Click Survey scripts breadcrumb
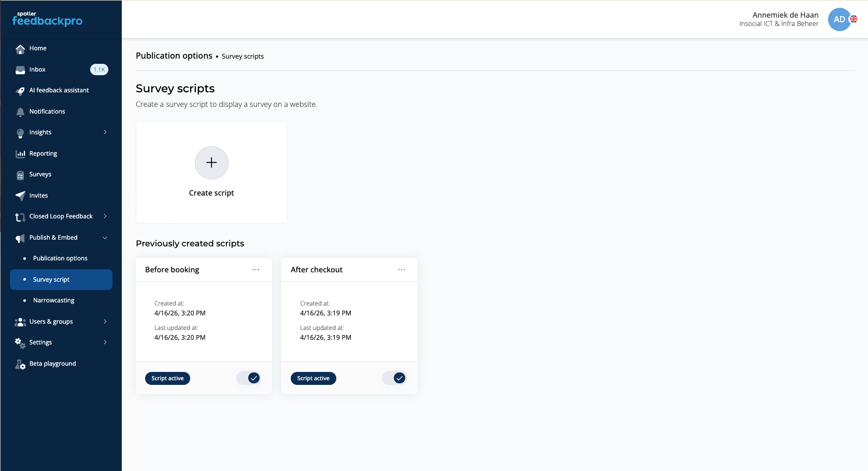Screen dimensions: 868x471 pyautogui.click(x=243, y=56)
